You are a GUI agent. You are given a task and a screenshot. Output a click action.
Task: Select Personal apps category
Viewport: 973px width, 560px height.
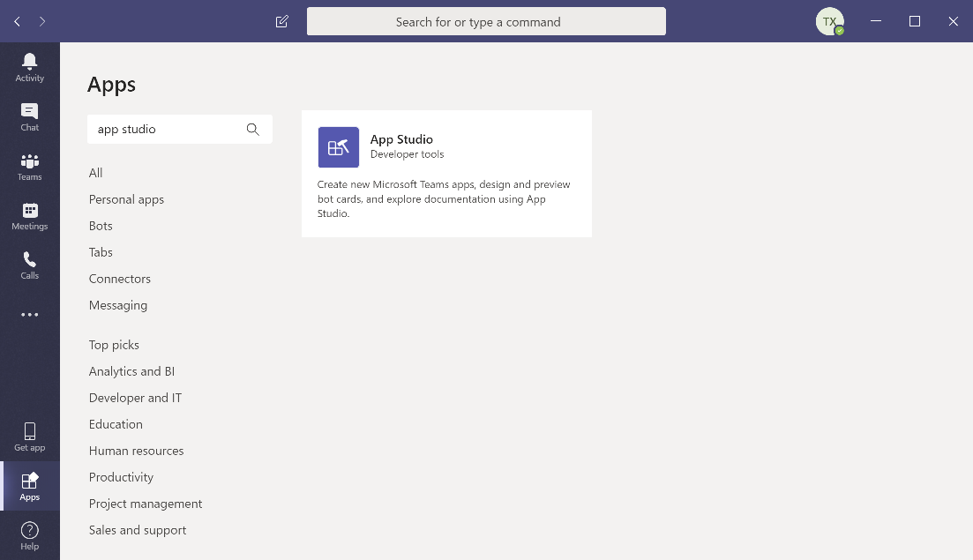tap(127, 199)
